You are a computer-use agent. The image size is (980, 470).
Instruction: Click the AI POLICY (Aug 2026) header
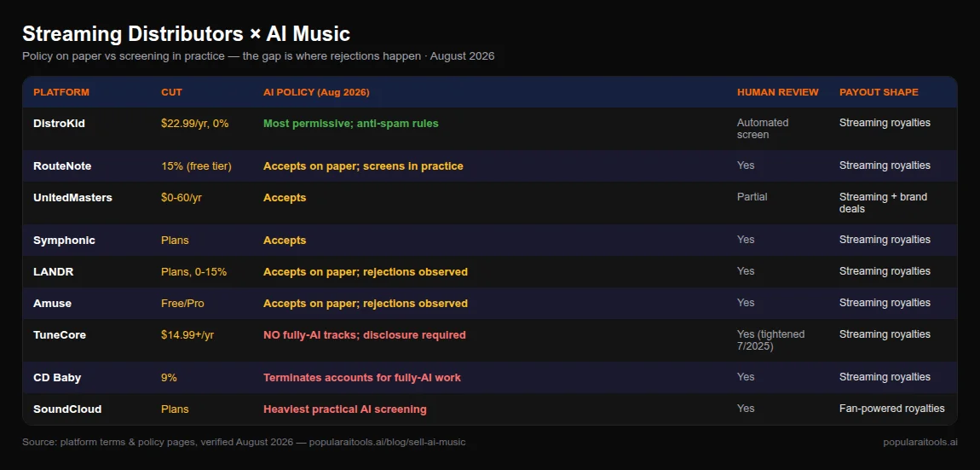tap(316, 92)
